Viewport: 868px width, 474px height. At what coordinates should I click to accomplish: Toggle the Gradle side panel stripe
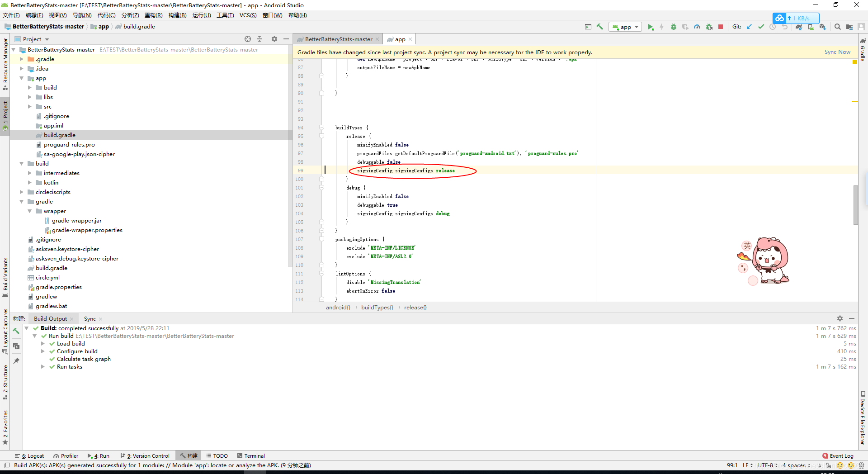click(x=863, y=49)
